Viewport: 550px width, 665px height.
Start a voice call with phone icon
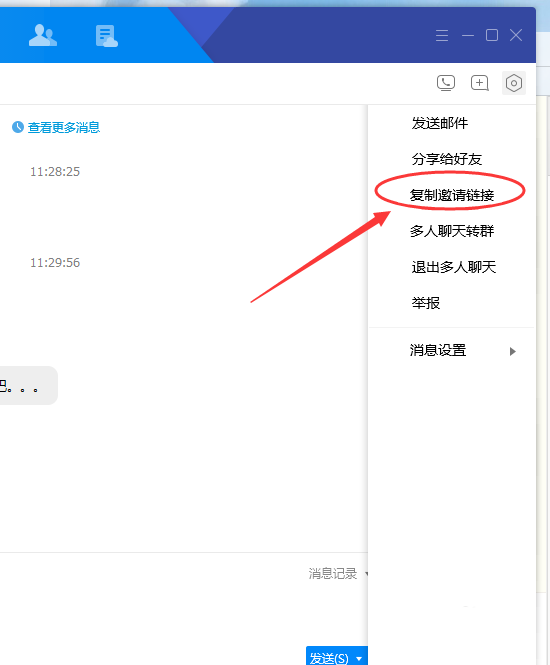pyautogui.click(x=446, y=83)
